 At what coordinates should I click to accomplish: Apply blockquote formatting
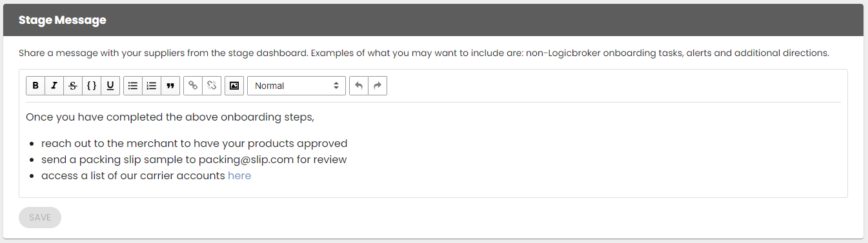[170, 86]
